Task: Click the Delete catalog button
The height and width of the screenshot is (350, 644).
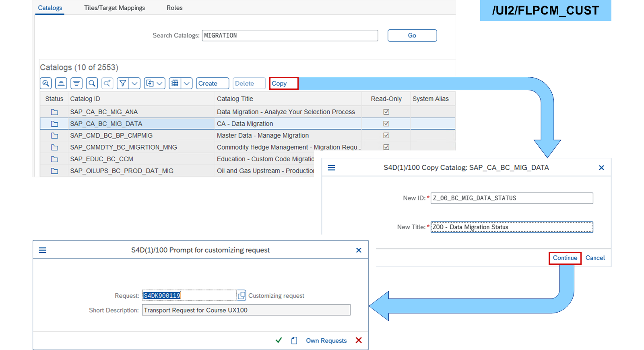Action: 249,83
